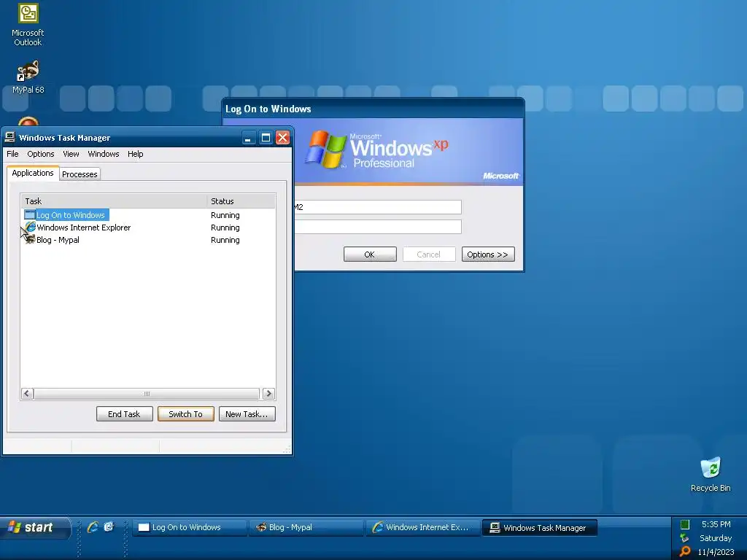Open the MyPal 68 desktop shortcut
The image size is (747, 560).
[28, 77]
